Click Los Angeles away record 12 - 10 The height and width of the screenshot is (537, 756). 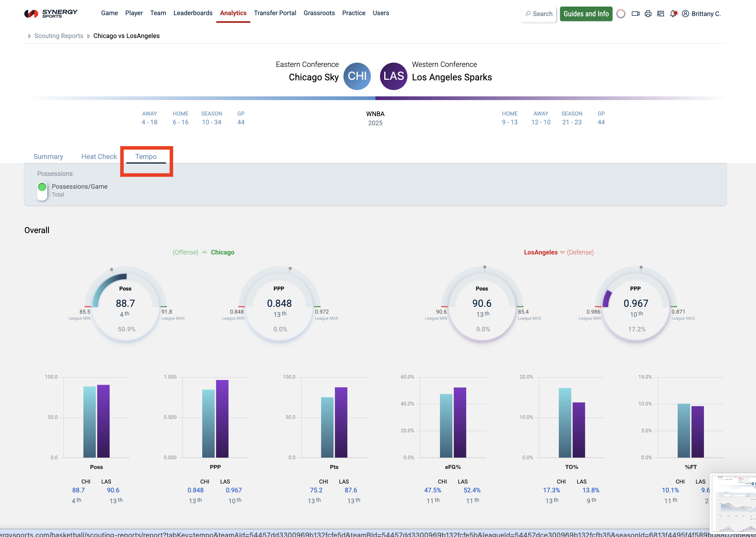coord(541,122)
